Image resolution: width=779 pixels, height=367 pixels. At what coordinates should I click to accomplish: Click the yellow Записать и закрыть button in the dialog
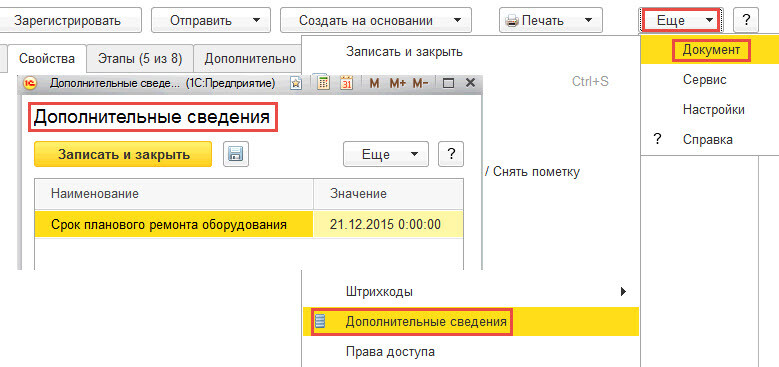tap(123, 154)
